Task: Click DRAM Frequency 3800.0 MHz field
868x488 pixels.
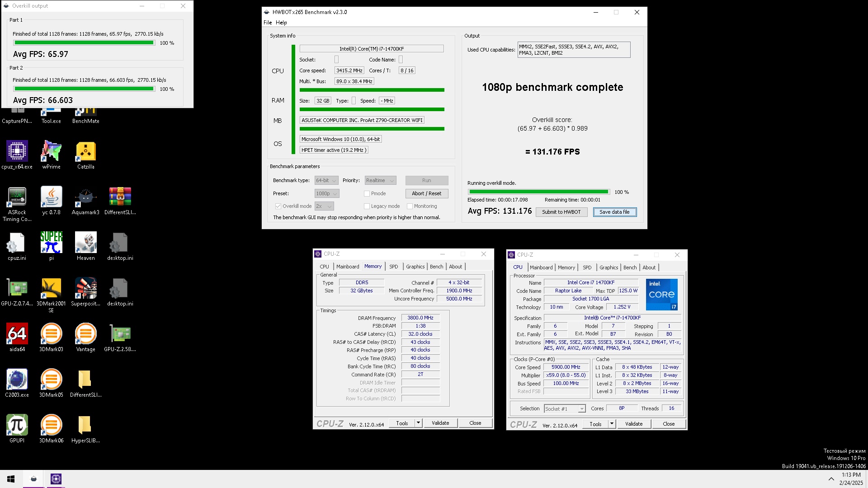Action: tap(420, 318)
